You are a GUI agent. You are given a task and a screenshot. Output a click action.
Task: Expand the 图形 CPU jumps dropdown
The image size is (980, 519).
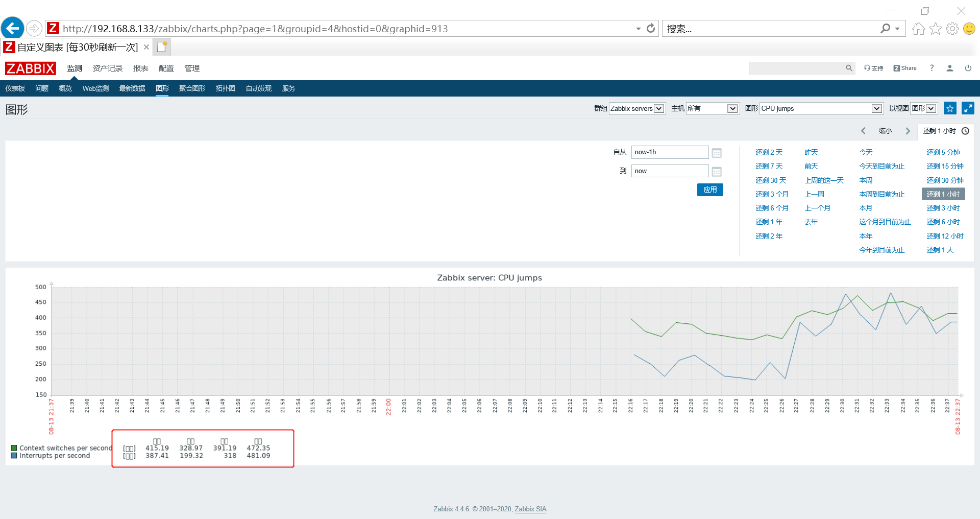coord(821,108)
